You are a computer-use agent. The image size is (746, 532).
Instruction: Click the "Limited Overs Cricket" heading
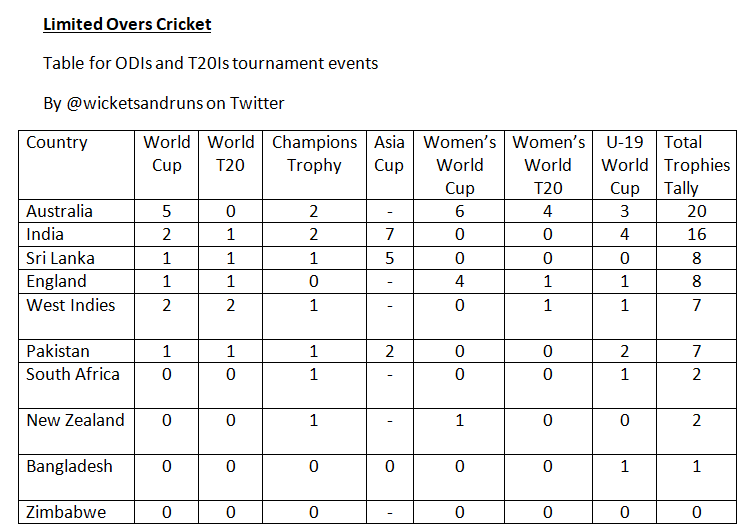click(127, 24)
